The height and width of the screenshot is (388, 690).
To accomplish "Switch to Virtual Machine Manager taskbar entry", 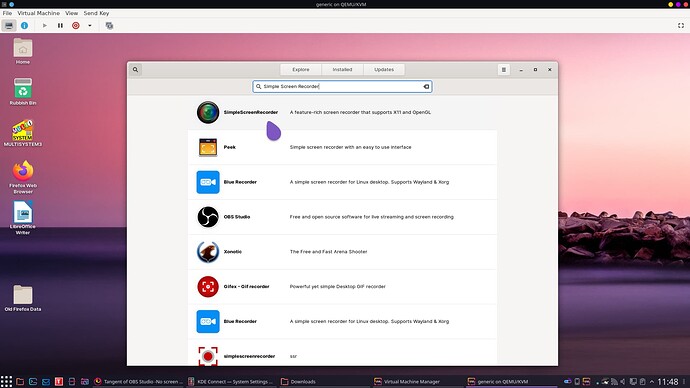I will (417, 381).
